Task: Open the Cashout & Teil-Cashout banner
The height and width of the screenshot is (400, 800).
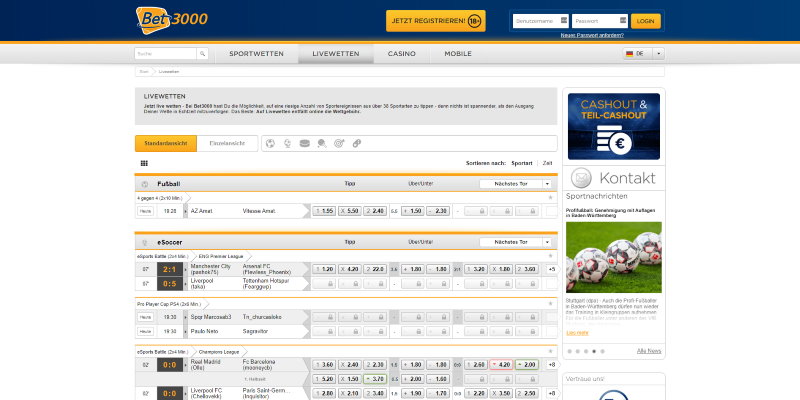Action: click(614, 126)
